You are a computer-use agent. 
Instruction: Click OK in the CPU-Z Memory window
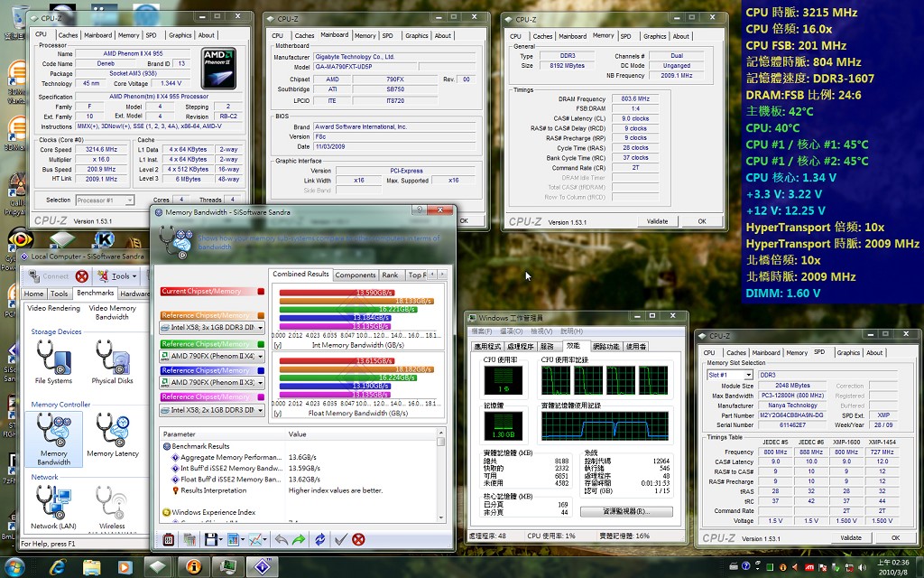point(702,222)
